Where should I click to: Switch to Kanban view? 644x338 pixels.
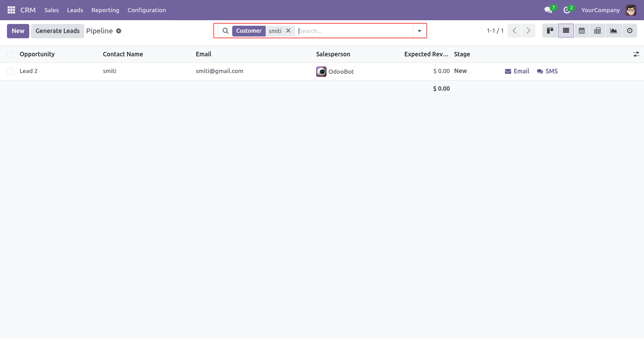550,31
